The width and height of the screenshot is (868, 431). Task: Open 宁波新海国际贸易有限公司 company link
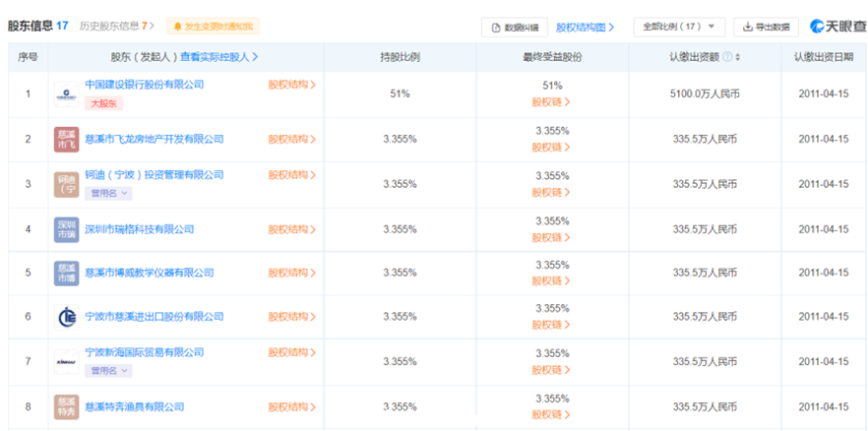coord(145,352)
